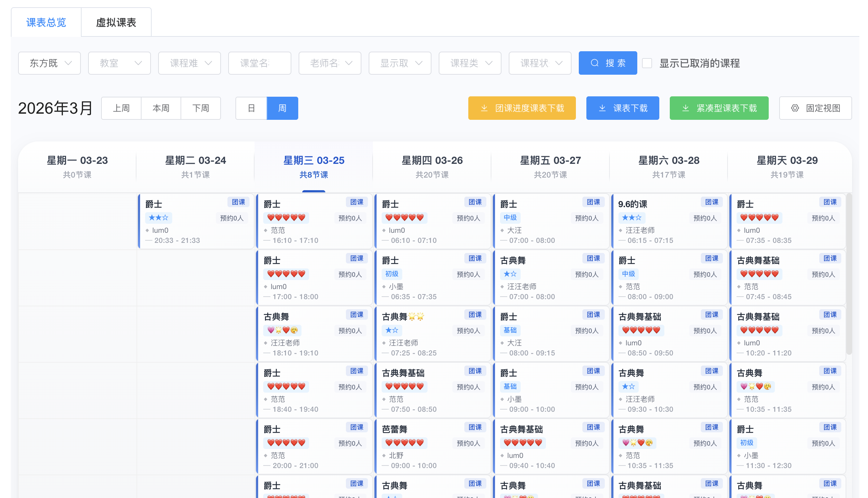Switch to 虚拟课表 tab
868x498 pixels.
[116, 22]
